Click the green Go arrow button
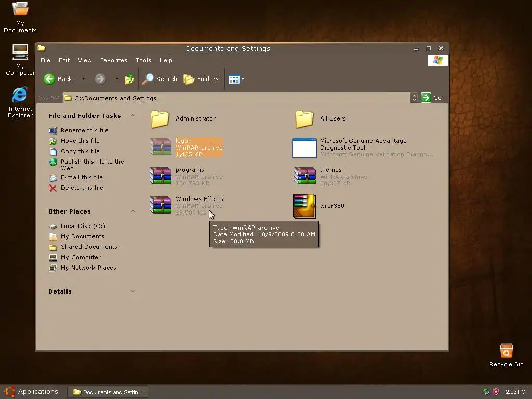Viewport: 532px width, 399px height. click(426, 98)
